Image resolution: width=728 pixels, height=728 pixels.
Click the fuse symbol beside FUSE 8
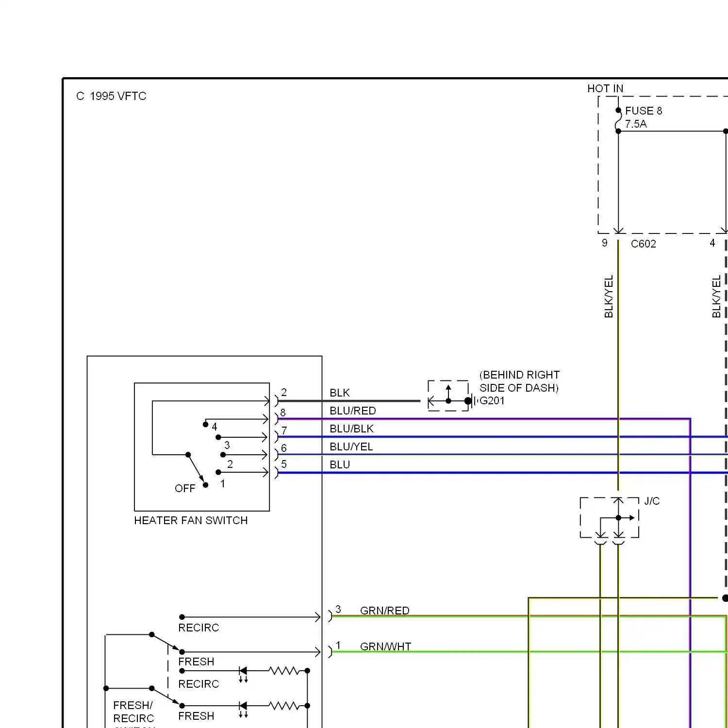(x=618, y=120)
